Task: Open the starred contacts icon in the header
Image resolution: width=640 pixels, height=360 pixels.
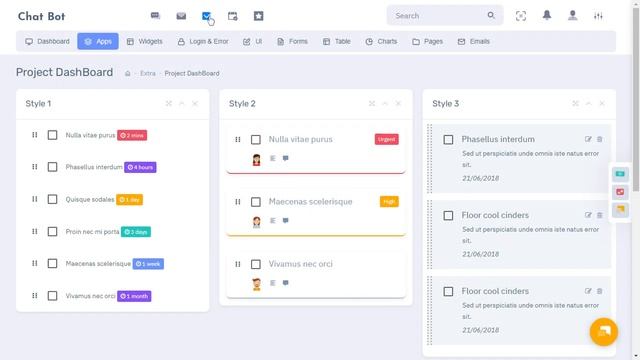Action: coord(258,16)
